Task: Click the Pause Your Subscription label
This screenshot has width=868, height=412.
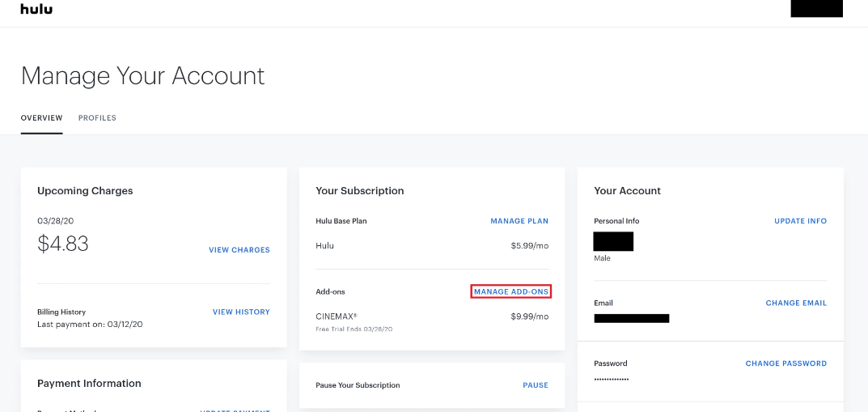Action: point(358,384)
